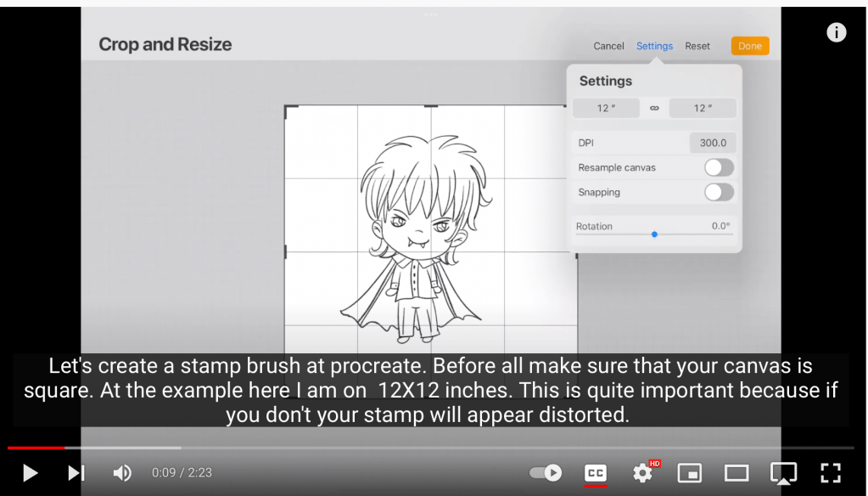Turn on Snapping
This screenshot has height=496, width=868.
point(718,192)
